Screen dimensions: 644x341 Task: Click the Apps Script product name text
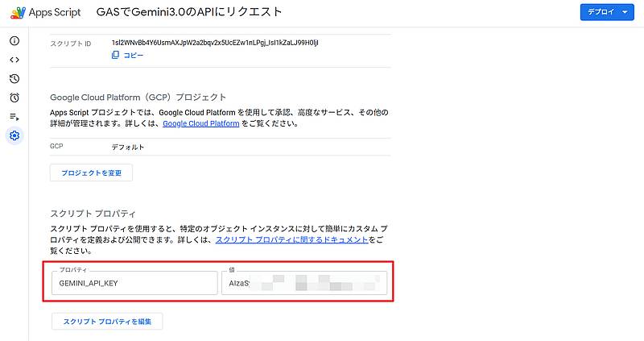(x=55, y=12)
